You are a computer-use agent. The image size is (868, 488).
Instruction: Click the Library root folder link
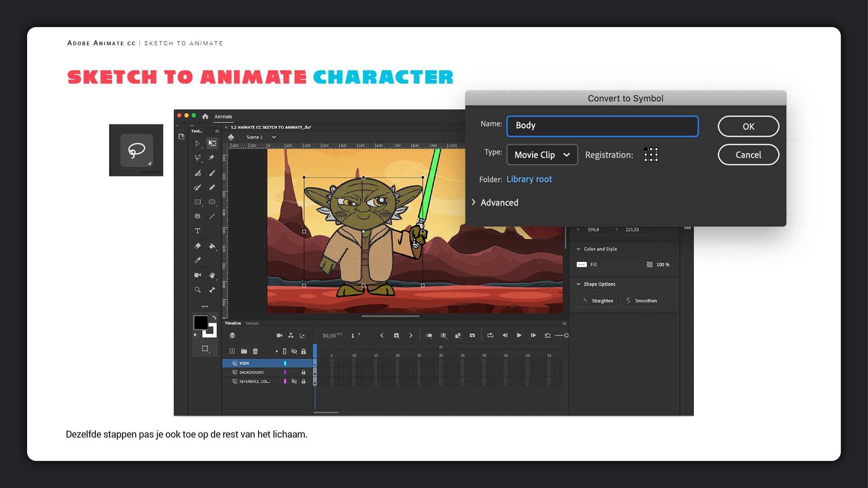pos(529,179)
